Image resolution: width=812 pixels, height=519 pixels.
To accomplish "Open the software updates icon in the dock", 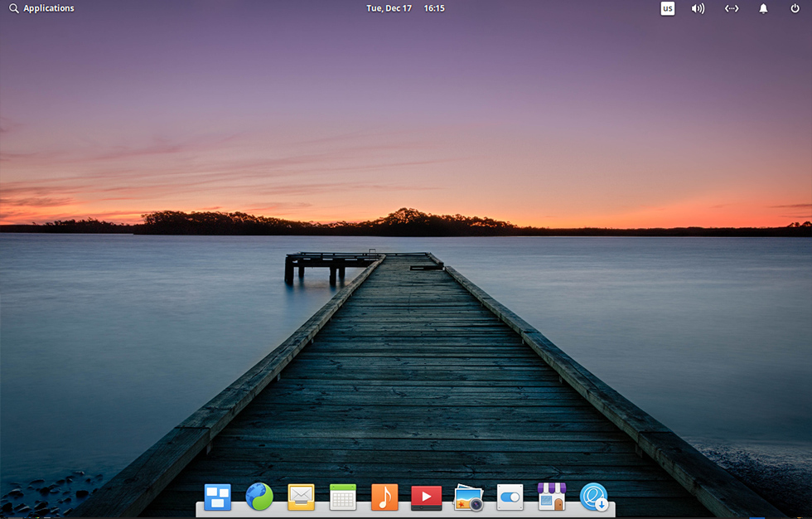I will [594, 497].
